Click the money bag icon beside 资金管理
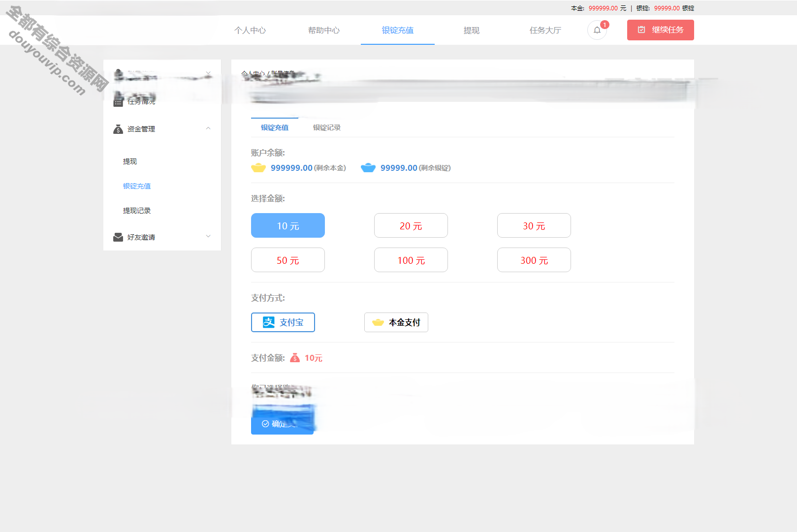Screen dimensions: 797x532 (x=118, y=129)
